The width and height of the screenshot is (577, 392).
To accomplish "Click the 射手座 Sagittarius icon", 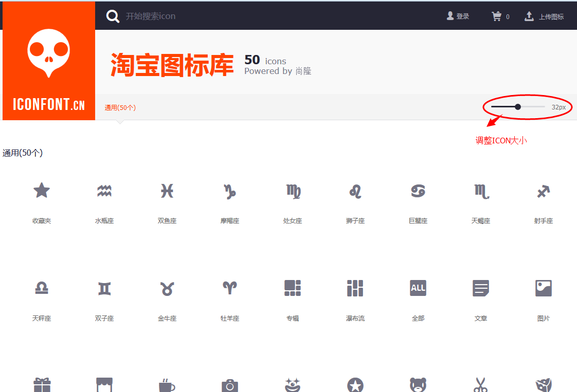I will coord(544,191).
